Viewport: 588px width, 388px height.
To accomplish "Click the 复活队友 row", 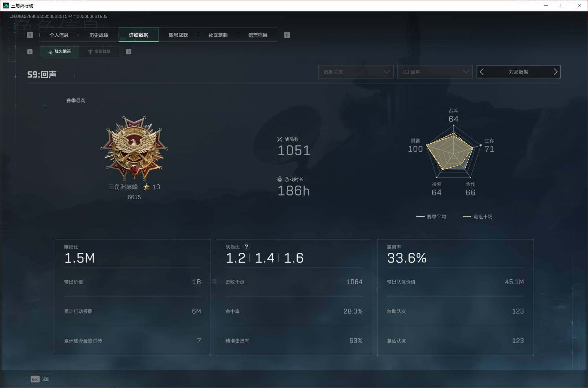I will click(455, 341).
